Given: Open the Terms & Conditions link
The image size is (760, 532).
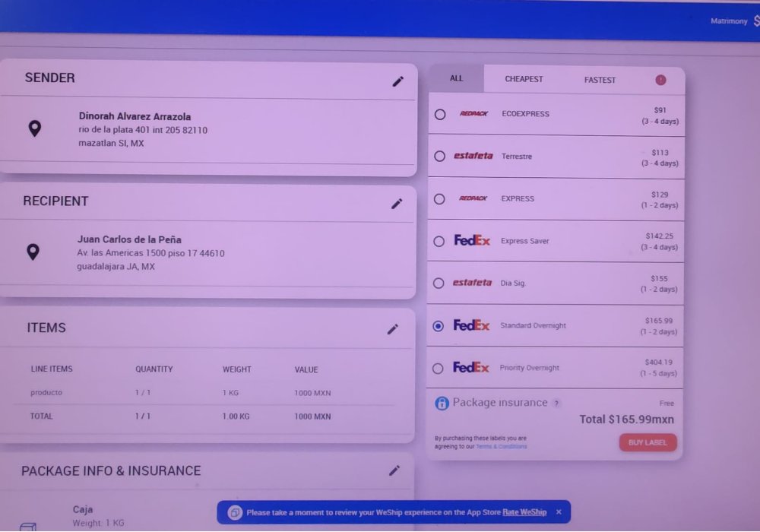Looking at the screenshot, I should [501, 447].
